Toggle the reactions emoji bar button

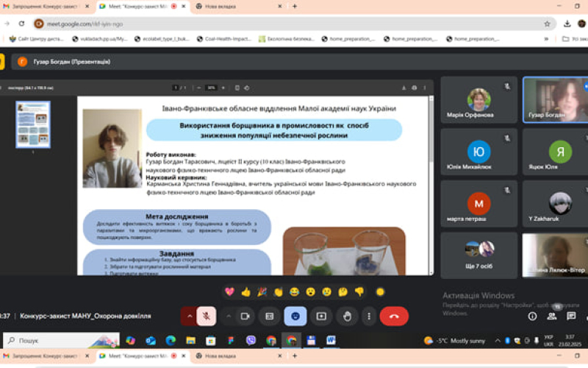[295, 316]
